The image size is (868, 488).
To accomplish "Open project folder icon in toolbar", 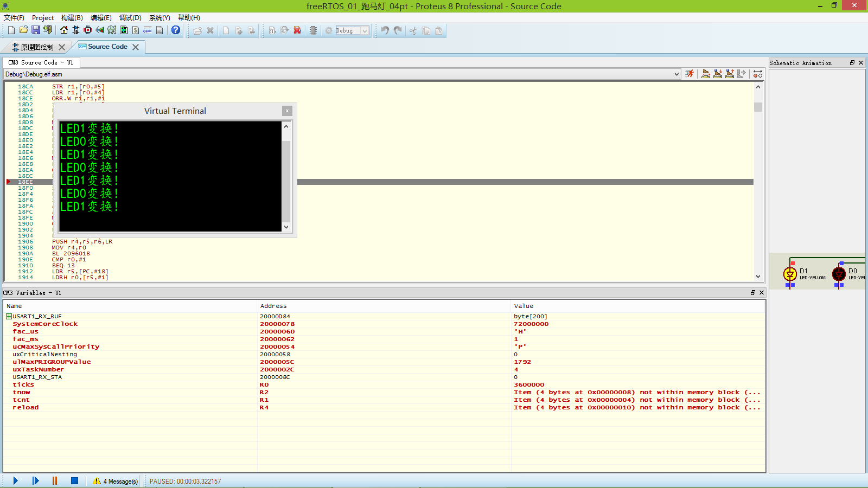I will point(23,30).
